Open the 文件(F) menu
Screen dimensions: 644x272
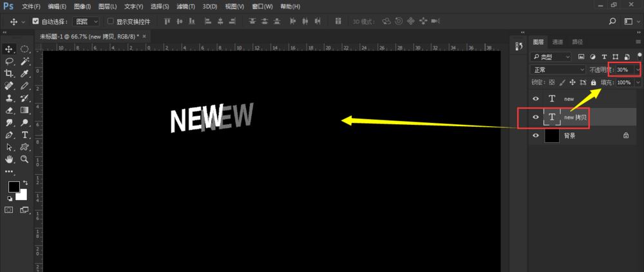pos(31,6)
